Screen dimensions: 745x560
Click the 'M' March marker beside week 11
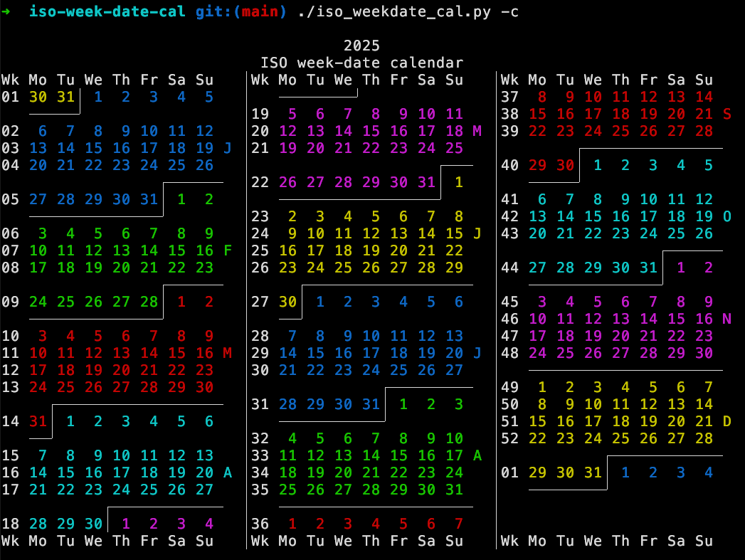pos(226,353)
